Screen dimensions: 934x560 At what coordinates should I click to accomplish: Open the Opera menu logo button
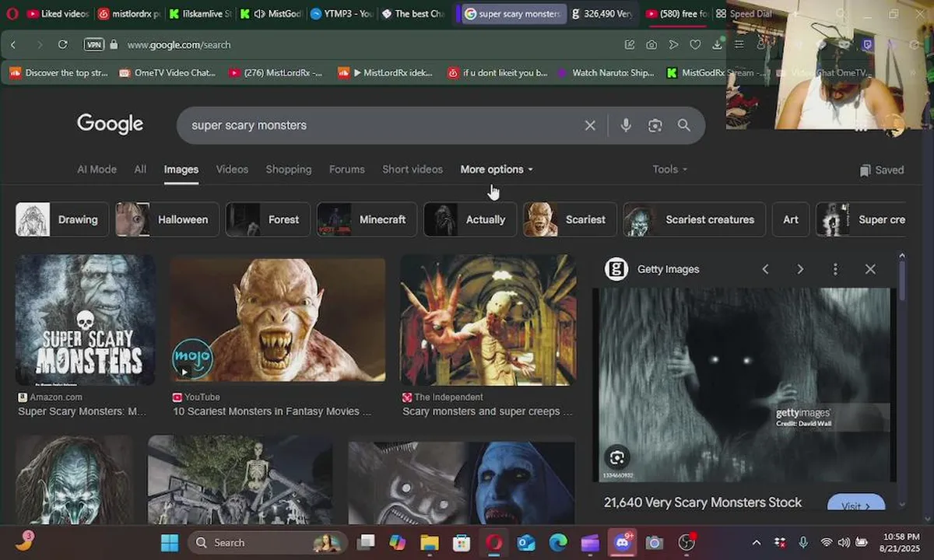point(12,14)
